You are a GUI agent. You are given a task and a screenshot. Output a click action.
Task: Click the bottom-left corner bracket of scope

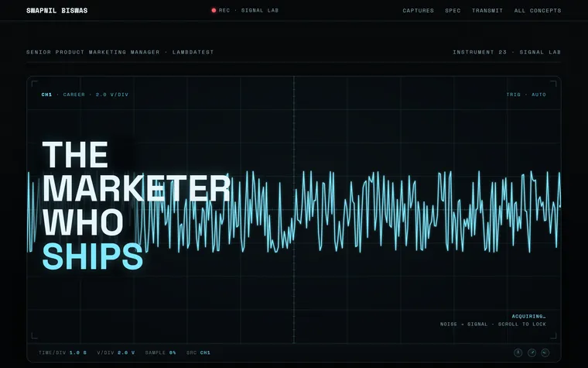[34, 335]
